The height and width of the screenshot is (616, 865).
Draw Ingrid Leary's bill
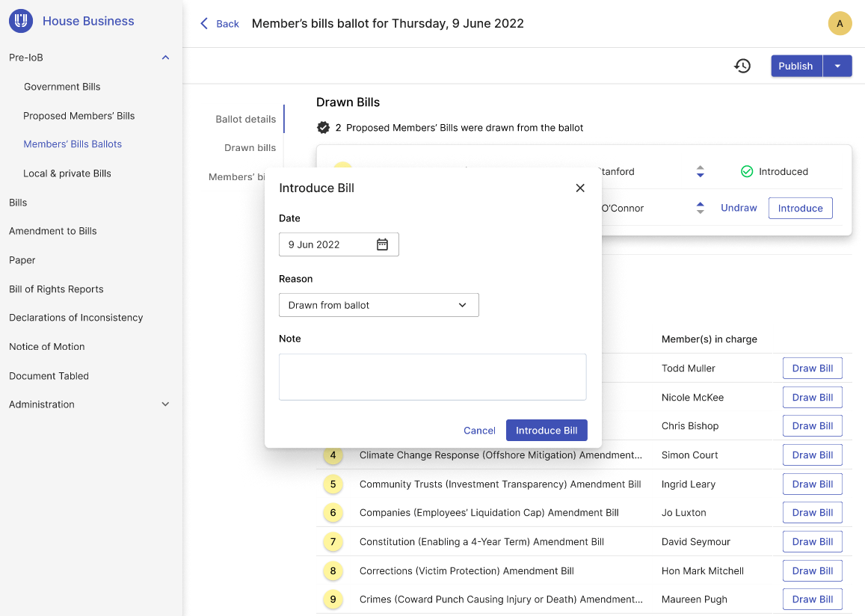(813, 484)
